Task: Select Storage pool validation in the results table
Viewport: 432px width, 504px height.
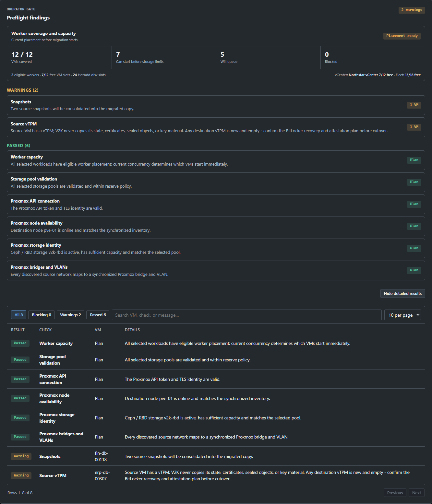Action: [x=53, y=360]
